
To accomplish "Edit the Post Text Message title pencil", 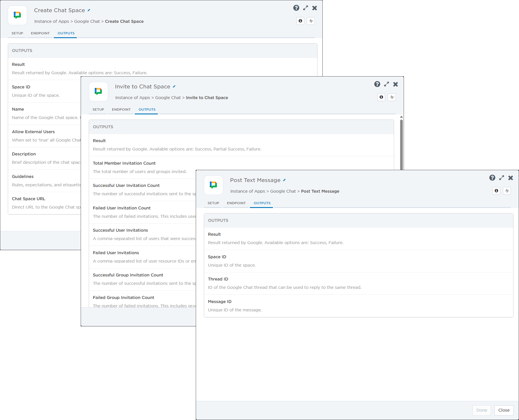I will point(284,180).
